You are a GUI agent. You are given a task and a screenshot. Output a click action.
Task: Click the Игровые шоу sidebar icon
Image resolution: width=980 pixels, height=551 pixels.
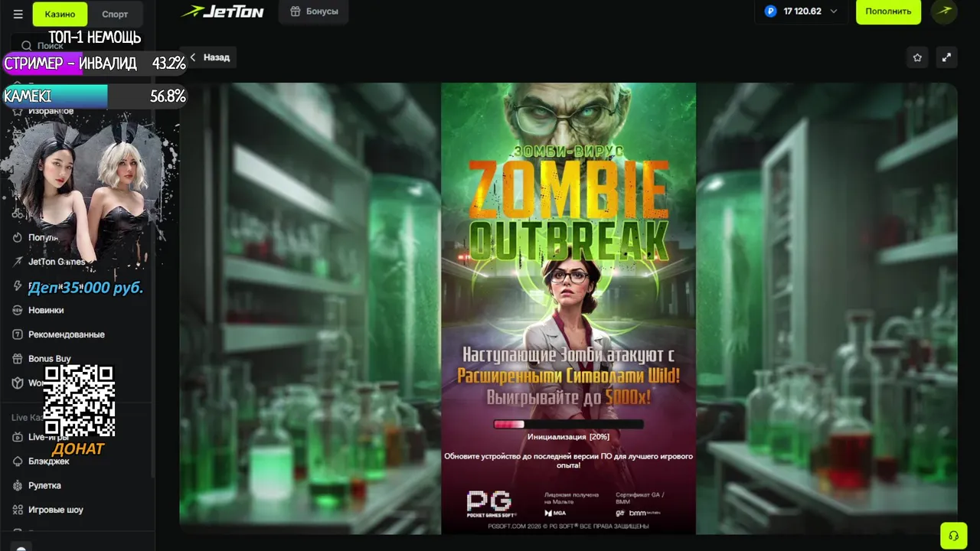(18, 510)
